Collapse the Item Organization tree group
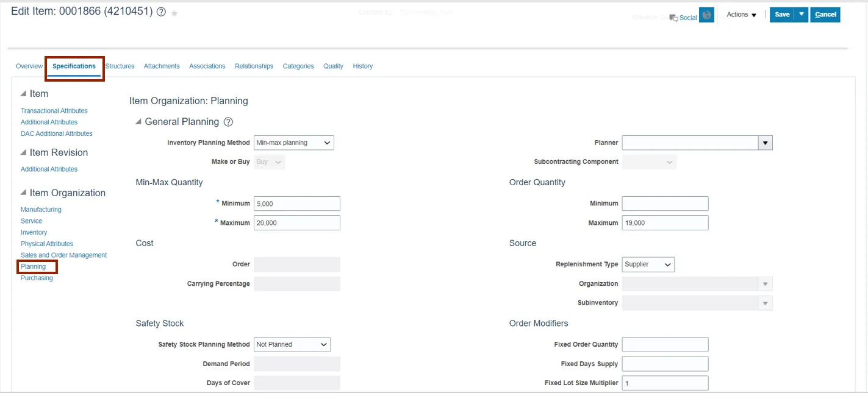Image resolution: width=868 pixels, height=393 pixels. point(23,193)
